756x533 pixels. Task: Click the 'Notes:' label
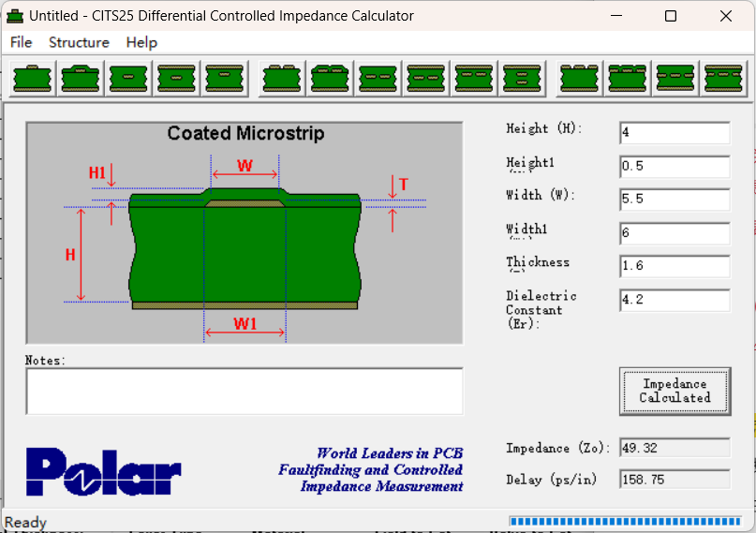[45, 361]
